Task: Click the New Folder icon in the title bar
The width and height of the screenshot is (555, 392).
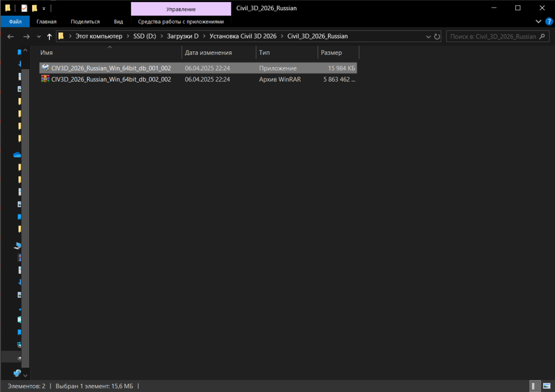Action: pyautogui.click(x=35, y=8)
